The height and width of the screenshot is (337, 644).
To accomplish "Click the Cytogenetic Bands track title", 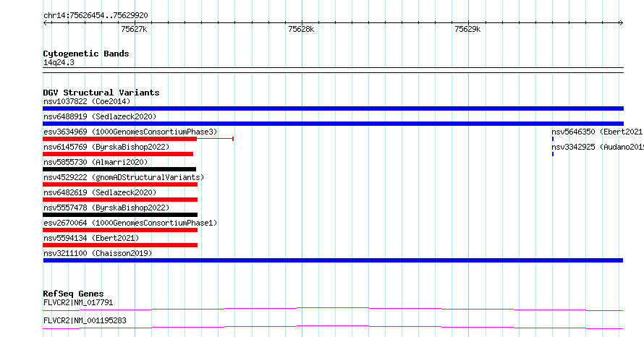I will (86, 54).
